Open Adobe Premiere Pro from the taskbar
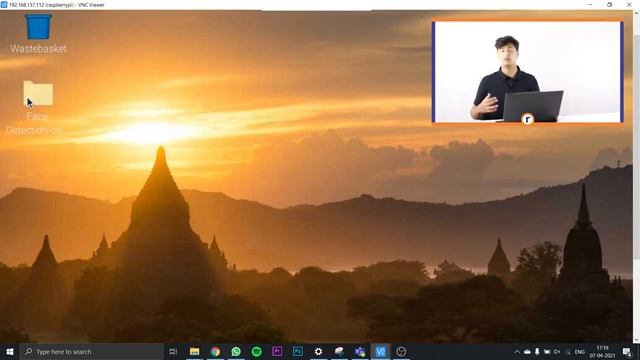The image size is (640, 360). pos(277,351)
